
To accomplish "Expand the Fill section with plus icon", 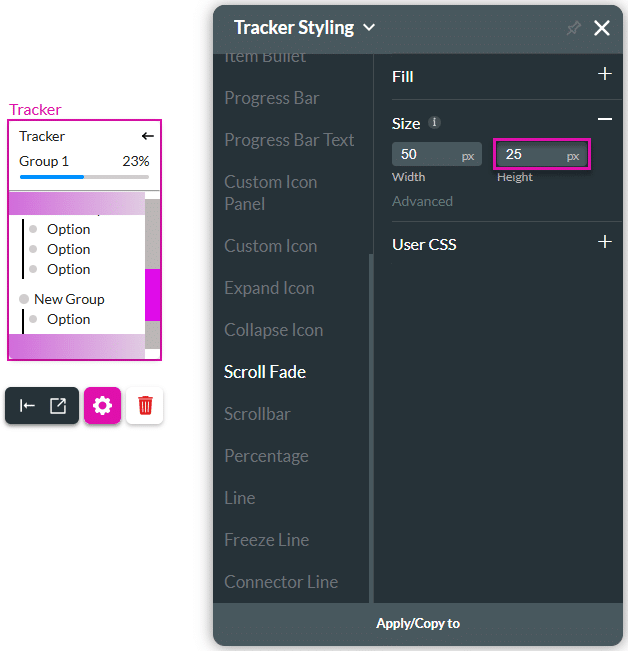I will (604, 74).
